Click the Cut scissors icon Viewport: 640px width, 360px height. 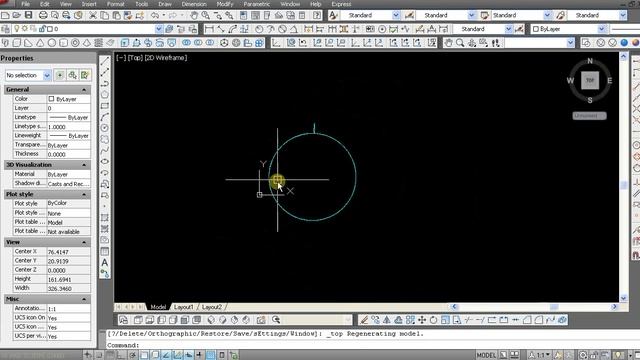(93, 16)
